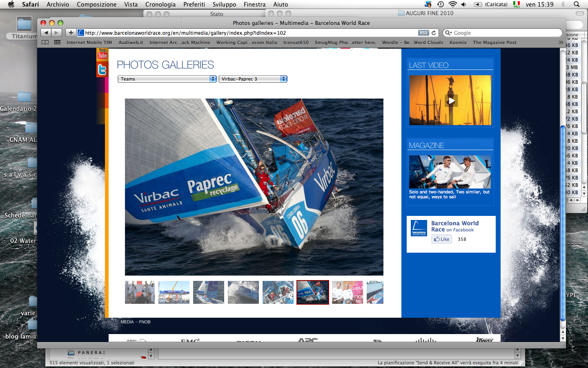Go back with Safari's back arrow
This screenshot has width=588, height=368.
click(x=46, y=33)
